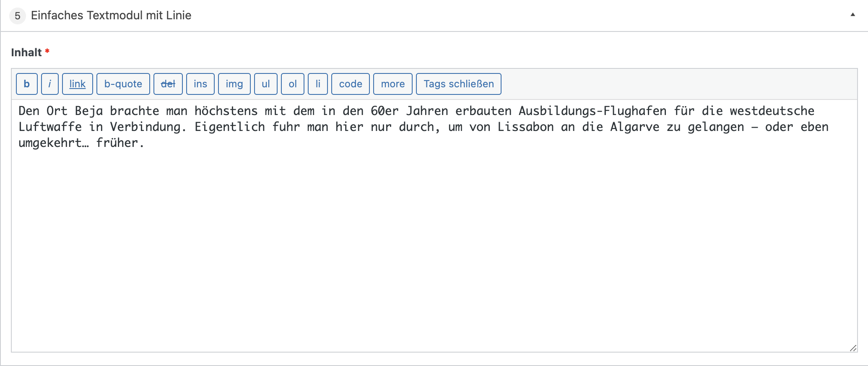Insert an image via 'img' button

click(234, 84)
